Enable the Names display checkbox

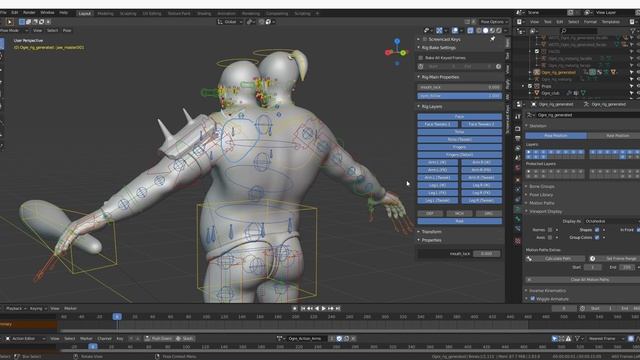550,230
